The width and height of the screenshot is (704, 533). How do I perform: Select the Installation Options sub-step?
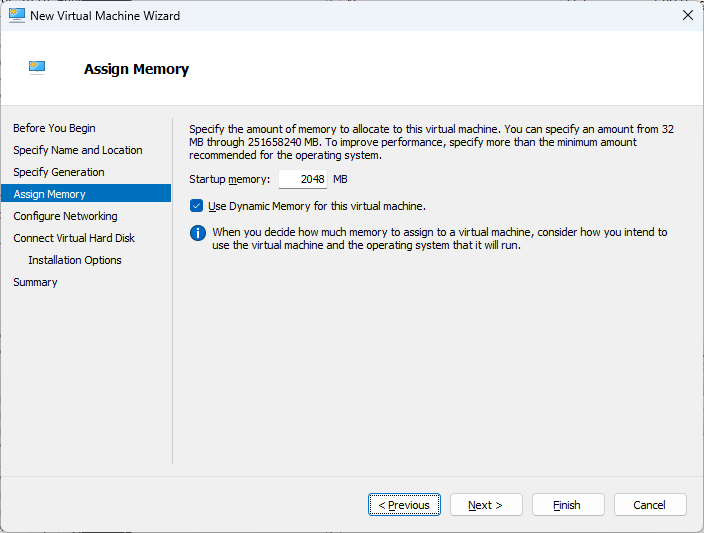tap(75, 260)
